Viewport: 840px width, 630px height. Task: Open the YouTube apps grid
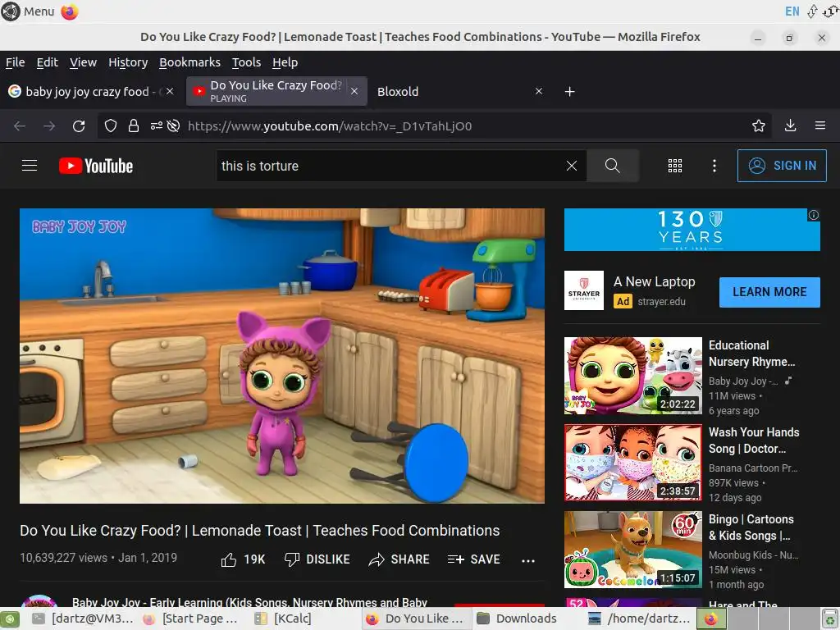point(675,166)
